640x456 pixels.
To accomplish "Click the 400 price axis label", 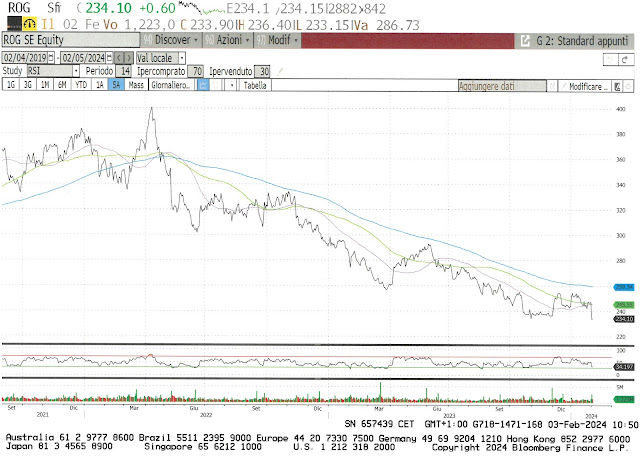I will click(x=620, y=109).
